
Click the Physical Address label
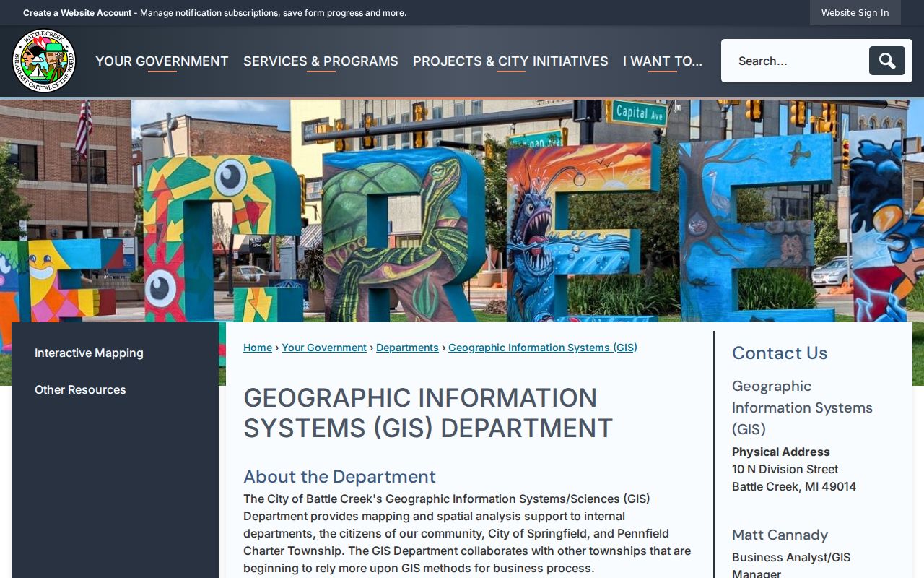(781, 452)
